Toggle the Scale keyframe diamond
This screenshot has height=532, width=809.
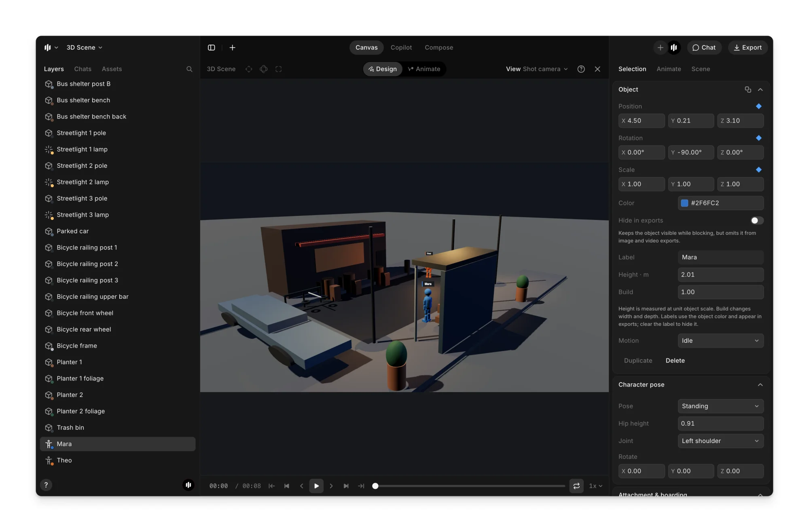coord(759,170)
